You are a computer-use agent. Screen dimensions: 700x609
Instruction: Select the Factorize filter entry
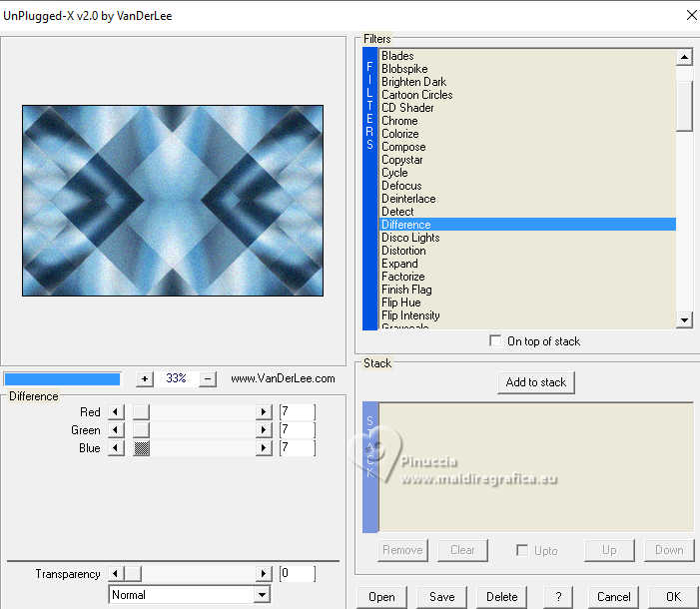click(527, 276)
